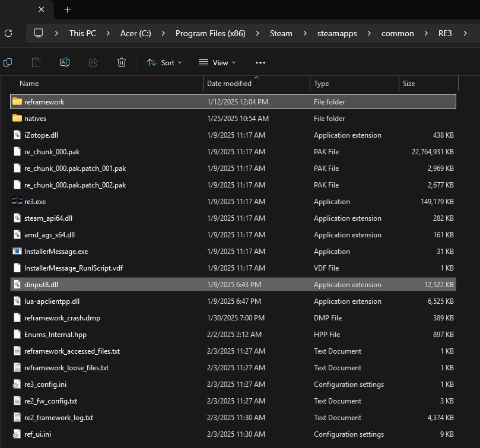Click the HPP File type cell
The width and height of the screenshot is (480, 448).
(x=327, y=335)
